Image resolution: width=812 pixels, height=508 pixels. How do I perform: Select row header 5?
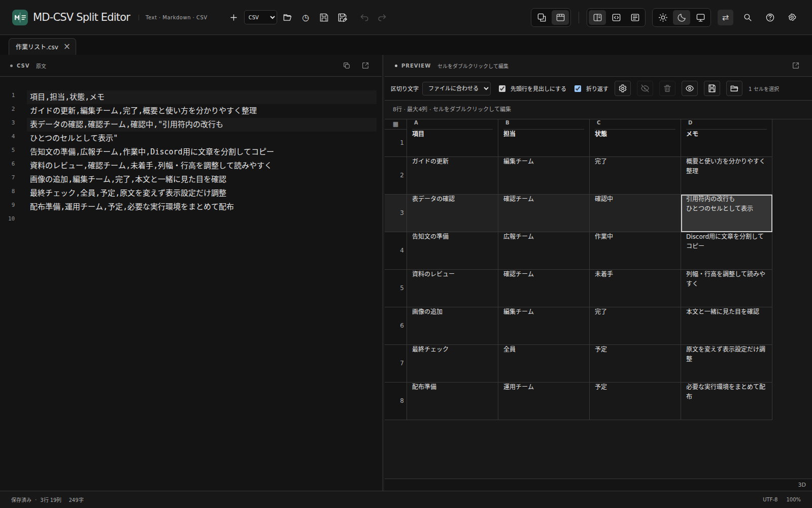point(396,288)
